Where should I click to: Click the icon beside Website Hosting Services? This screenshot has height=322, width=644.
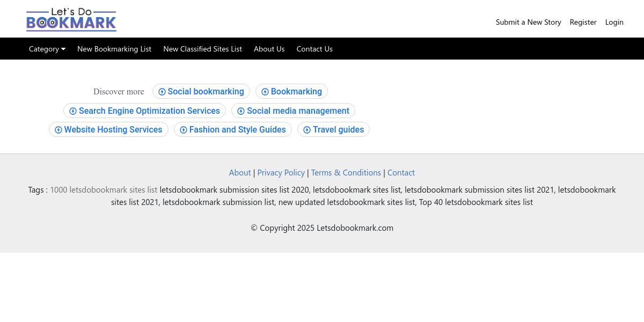point(58,130)
